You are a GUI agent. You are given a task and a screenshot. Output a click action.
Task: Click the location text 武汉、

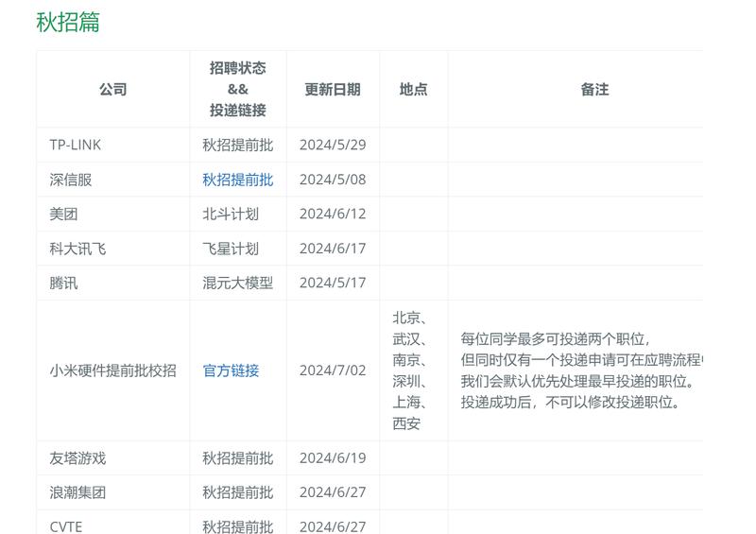pyautogui.click(x=409, y=339)
